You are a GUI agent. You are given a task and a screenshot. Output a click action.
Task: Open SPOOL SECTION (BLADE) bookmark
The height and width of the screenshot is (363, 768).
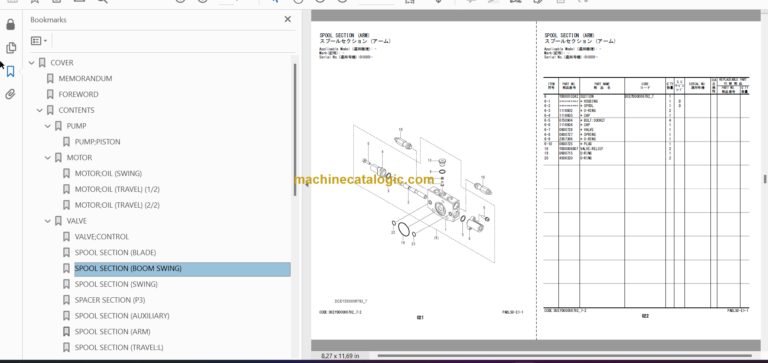[x=116, y=253]
